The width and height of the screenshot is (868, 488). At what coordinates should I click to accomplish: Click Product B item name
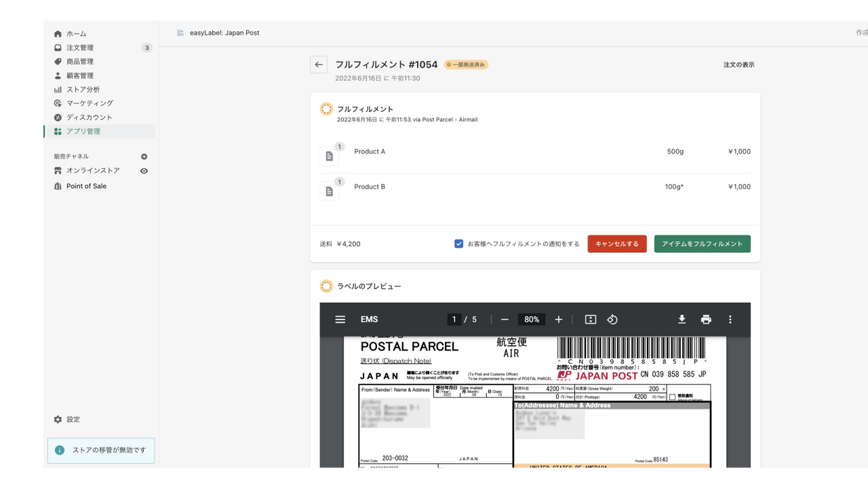370,187
